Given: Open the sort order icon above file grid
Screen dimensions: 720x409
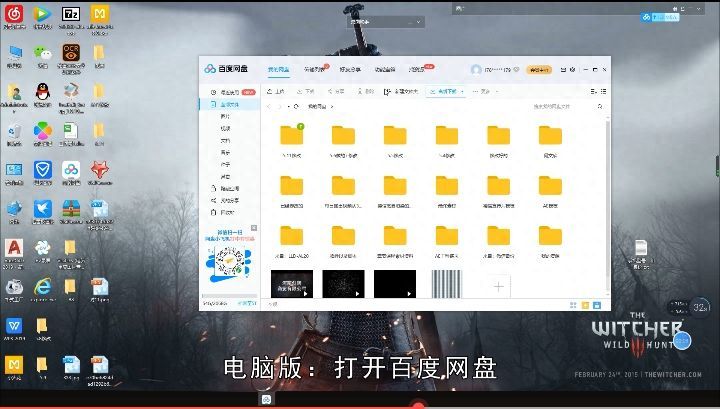Looking at the screenshot, I should [x=594, y=92].
